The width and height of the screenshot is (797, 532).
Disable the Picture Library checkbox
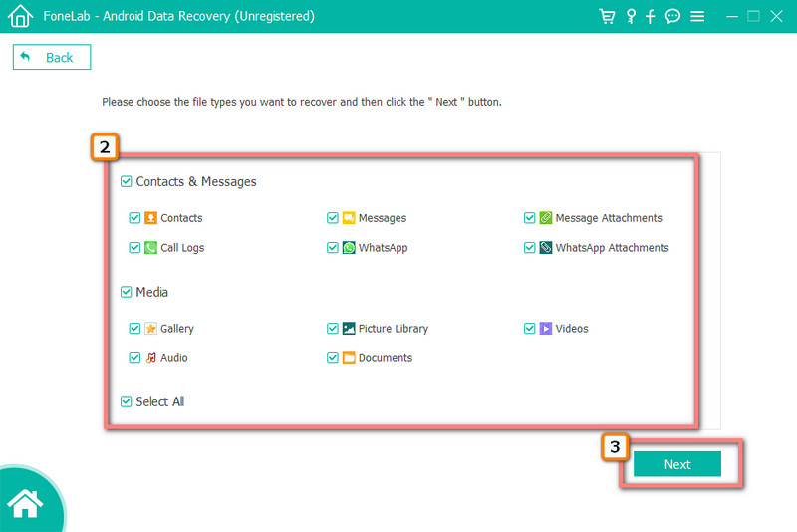pyautogui.click(x=333, y=329)
